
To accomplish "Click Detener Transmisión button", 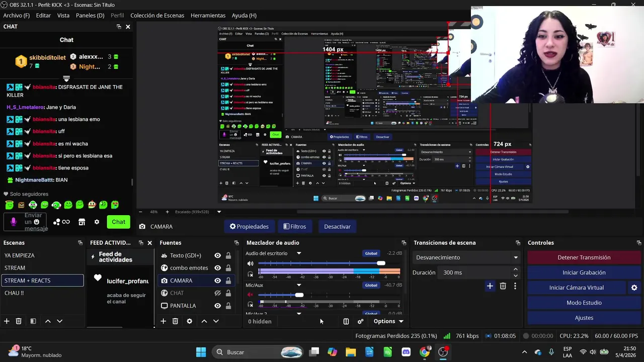I will [584, 257].
